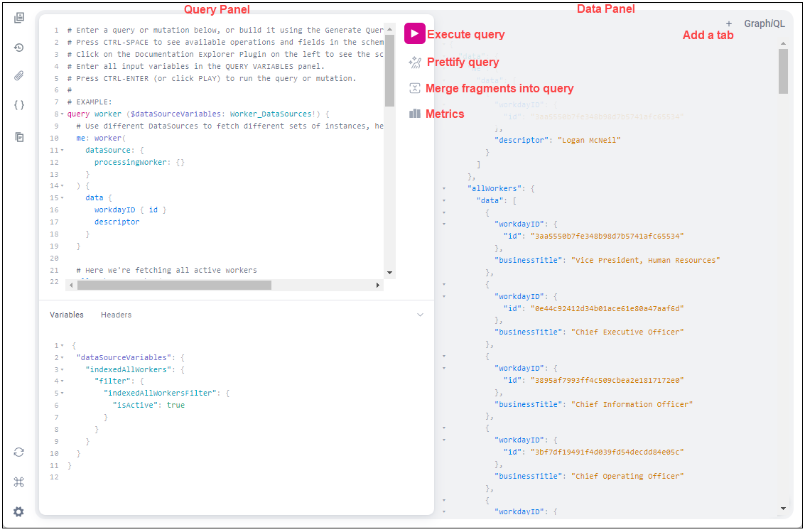This screenshot has width=805, height=532.
Task: Click the data panel scroll-down arrow
Action: tap(783, 509)
